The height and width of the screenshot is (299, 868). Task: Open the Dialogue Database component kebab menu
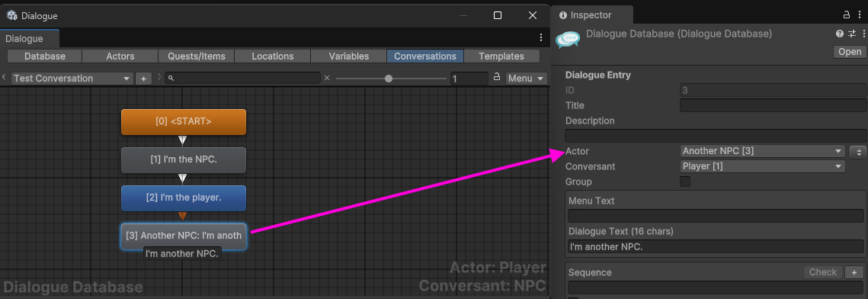click(x=863, y=34)
